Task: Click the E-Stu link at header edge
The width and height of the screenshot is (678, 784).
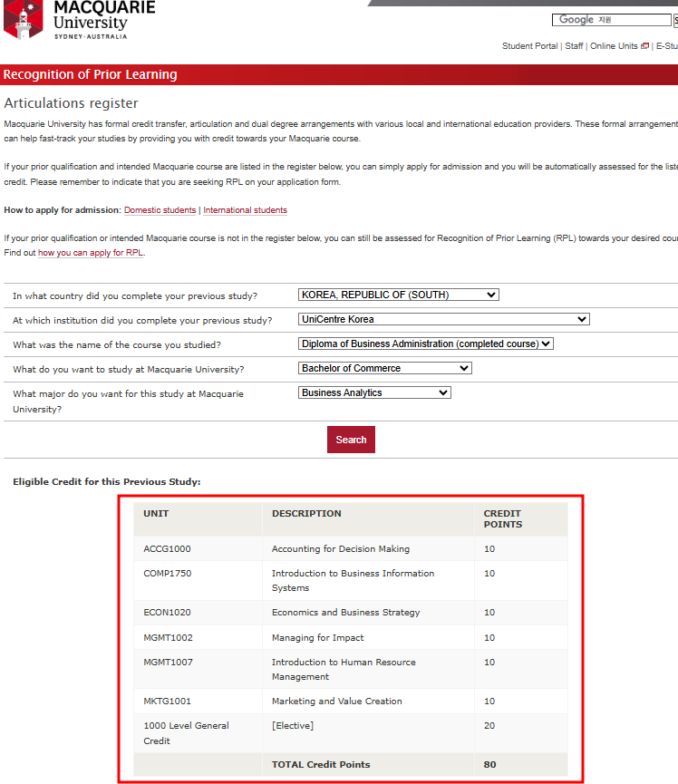Action: click(x=667, y=46)
